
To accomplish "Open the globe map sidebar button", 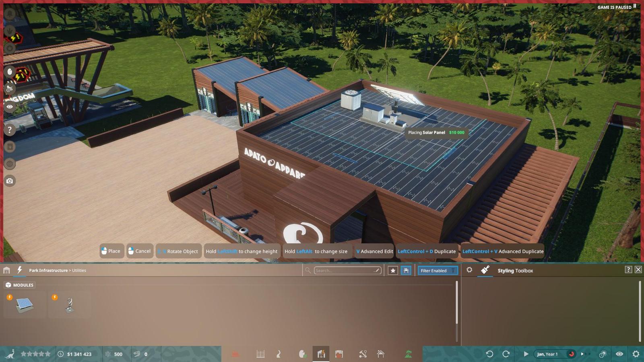I will tap(10, 164).
